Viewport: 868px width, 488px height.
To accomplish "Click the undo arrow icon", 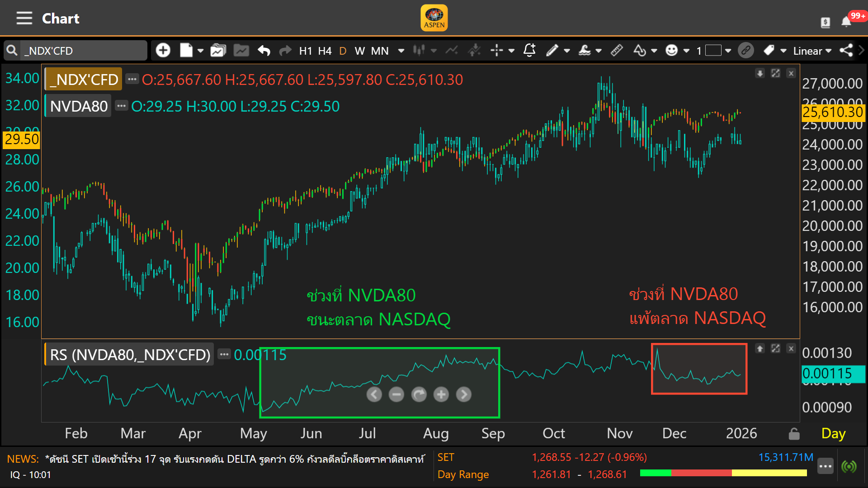I will 264,51.
